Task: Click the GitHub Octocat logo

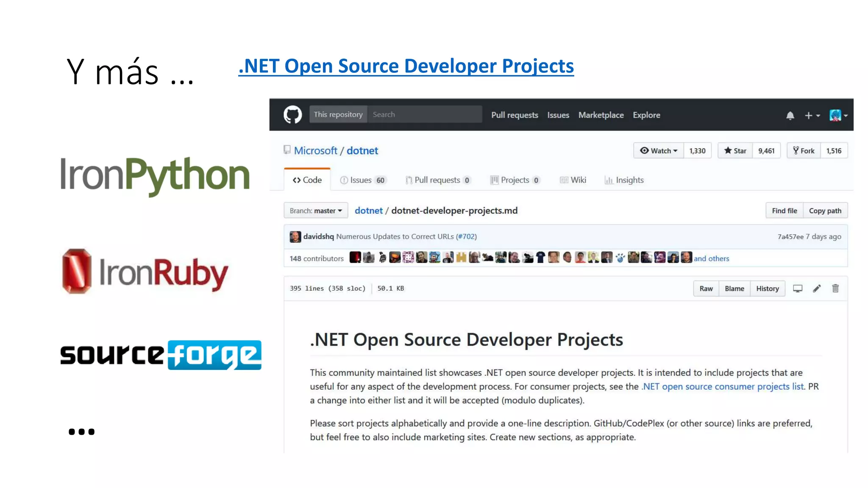Action: [x=292, y=115]
